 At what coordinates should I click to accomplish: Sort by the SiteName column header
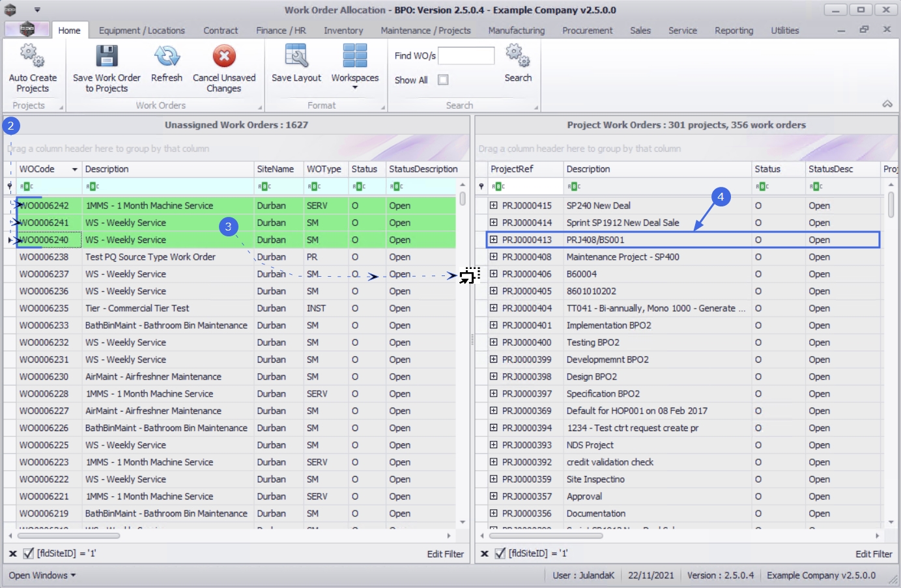(x=279, y=169)
